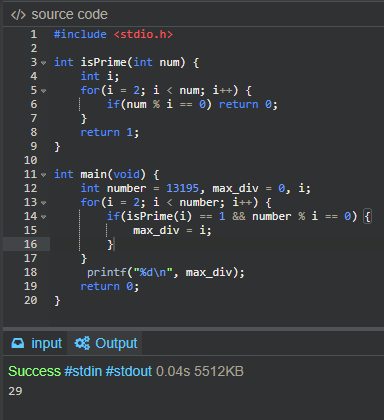Screen dimensions: 384x420
Task: Click the closing brace on line 16
Action: [x=110, y=245]
